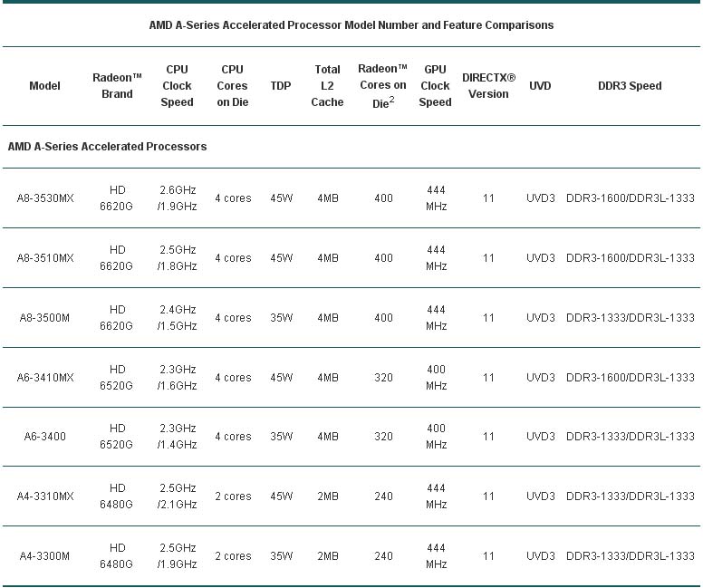Click DDR3-1333/DDR3L-1333 in the A4-3310MX row
703x588 pixels.
[631, 496]
